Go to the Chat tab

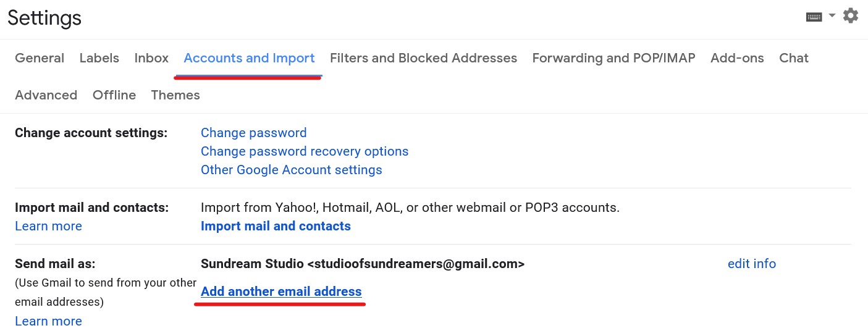[x=794, y=58]
